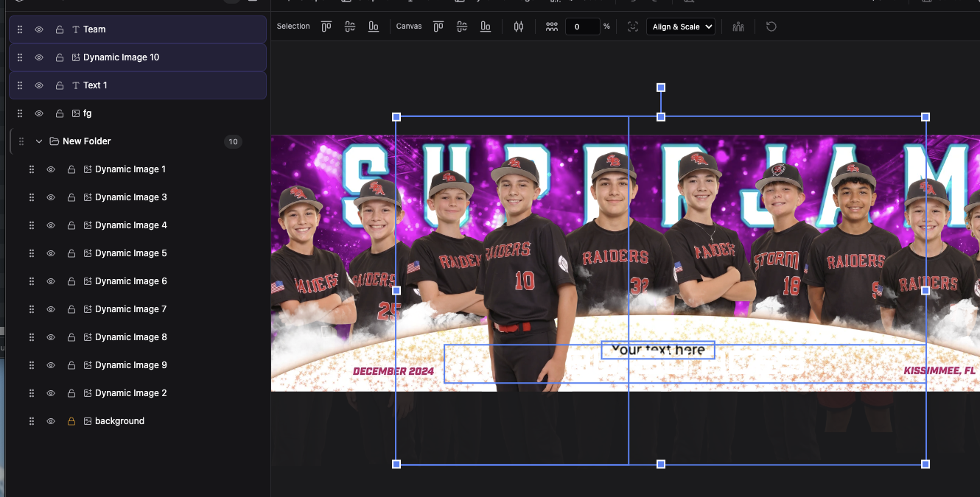Align selection to bottom edge
The height and width of the screenshot is (497, 980).
374,27
